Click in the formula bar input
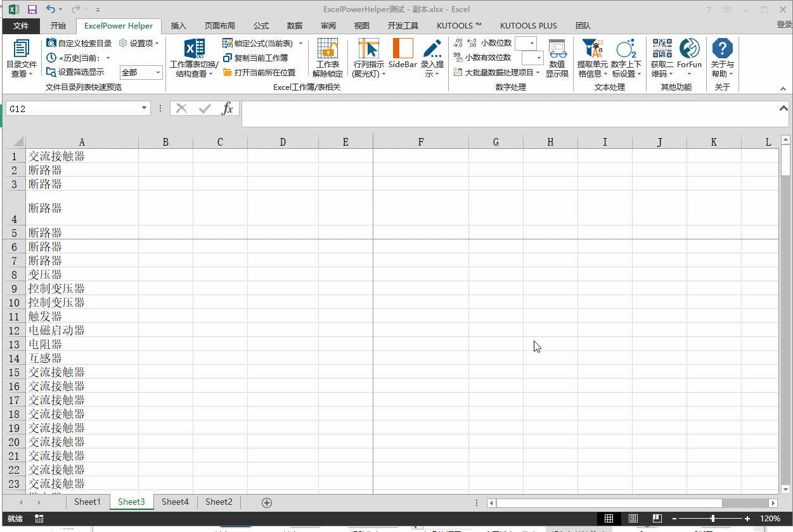 tap(510, 113)
